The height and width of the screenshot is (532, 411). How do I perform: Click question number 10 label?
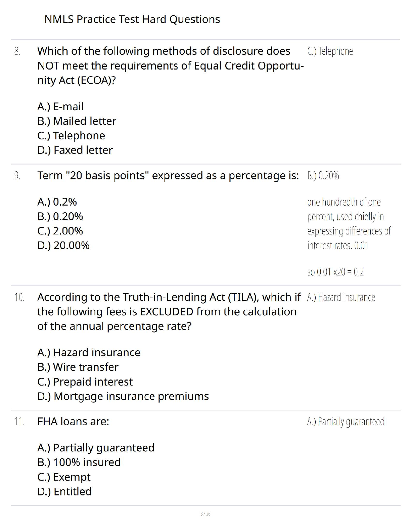19,297
